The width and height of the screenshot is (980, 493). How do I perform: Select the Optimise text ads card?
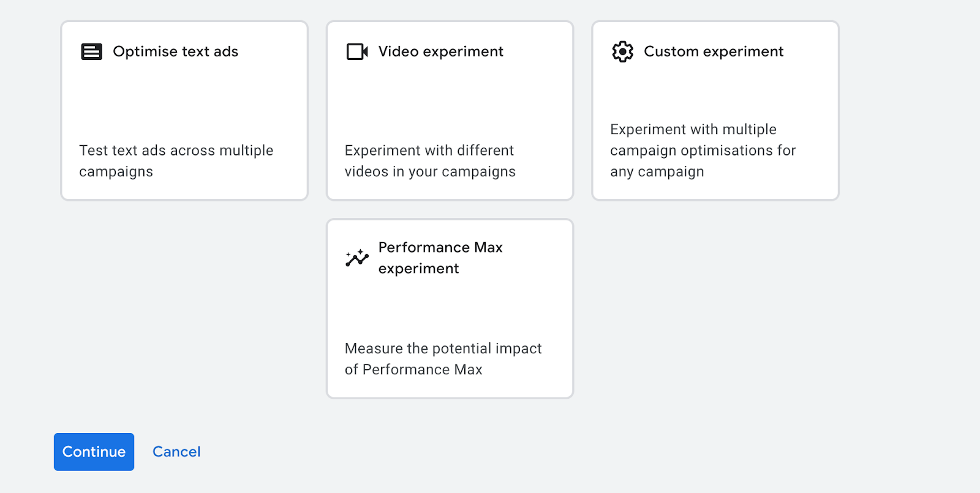184,111
